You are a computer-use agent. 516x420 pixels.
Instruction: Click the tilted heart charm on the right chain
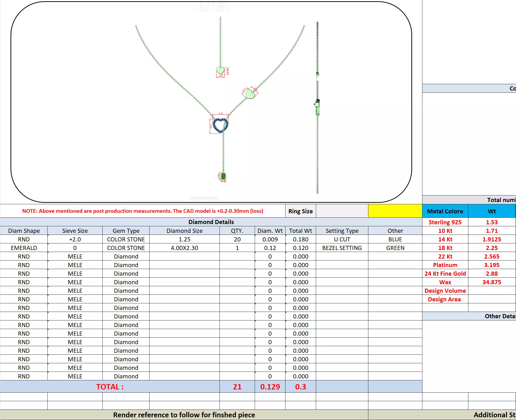point(250,94)
